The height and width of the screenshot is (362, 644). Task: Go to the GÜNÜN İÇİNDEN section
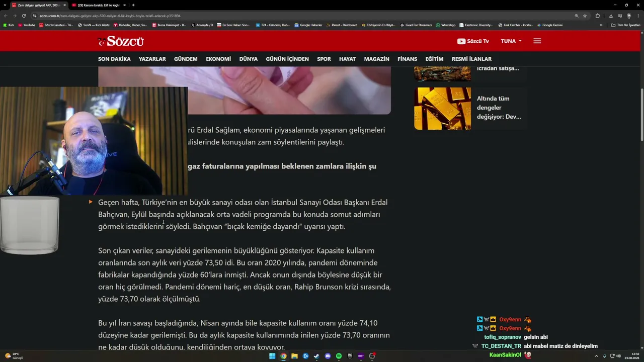[287, 59]
